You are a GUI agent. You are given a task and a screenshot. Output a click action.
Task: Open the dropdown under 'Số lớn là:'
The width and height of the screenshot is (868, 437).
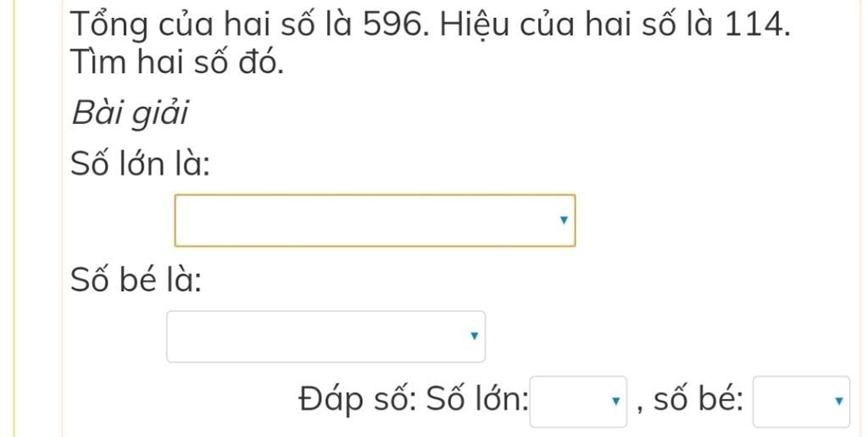coord(375,221)
